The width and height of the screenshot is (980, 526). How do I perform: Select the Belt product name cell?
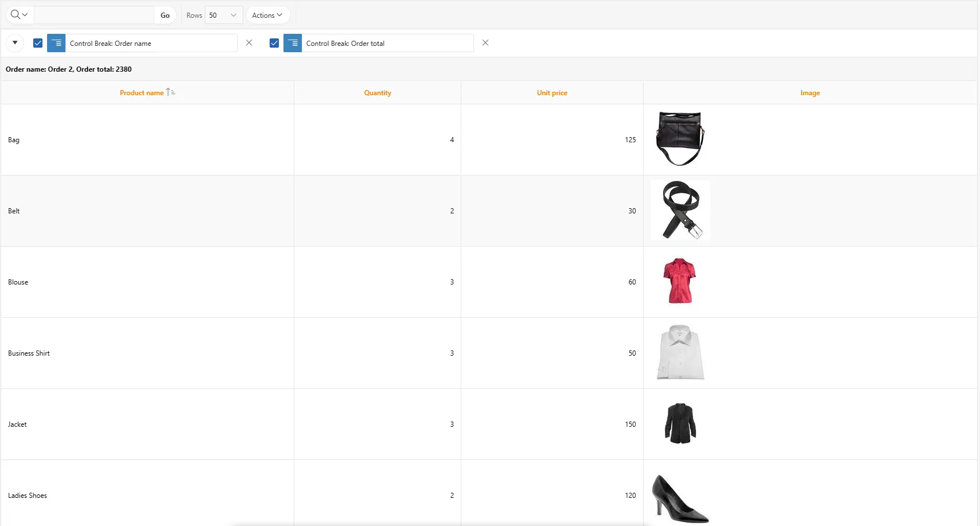point(147,211)
